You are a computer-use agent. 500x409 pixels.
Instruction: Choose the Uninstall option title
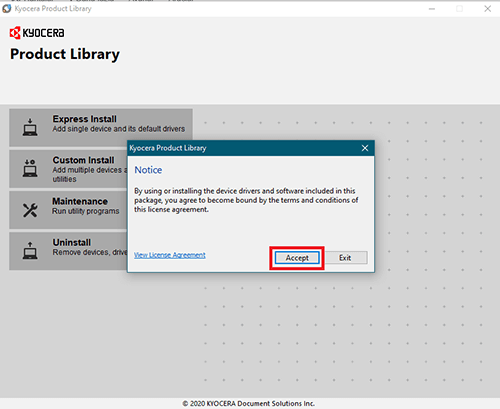click(72, 242)
